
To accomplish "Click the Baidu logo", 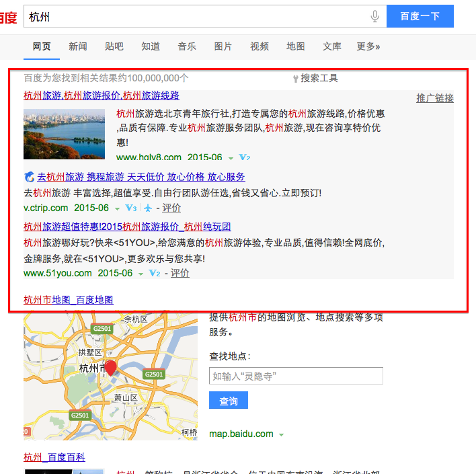I will click(x=8, y=17).
